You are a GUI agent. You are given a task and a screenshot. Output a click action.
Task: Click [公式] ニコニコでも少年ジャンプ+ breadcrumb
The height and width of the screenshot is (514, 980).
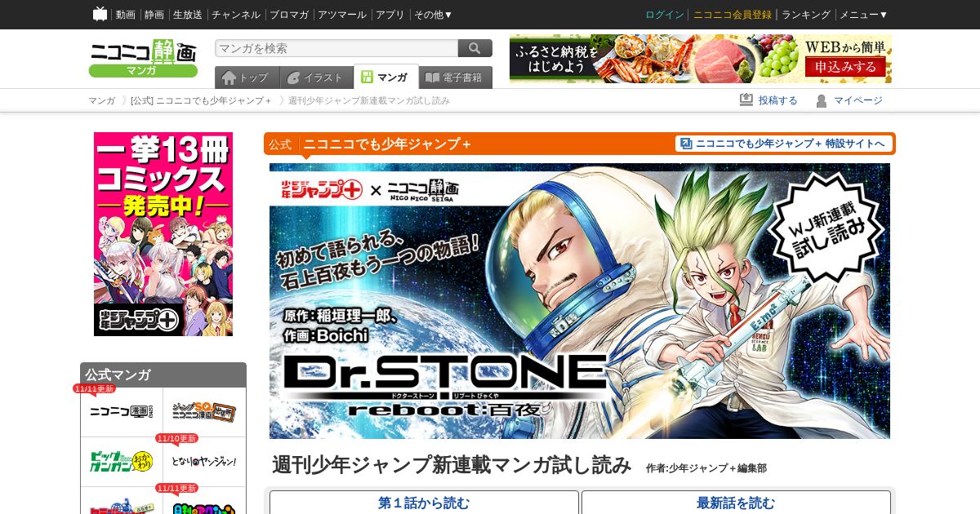pos(201,100)
